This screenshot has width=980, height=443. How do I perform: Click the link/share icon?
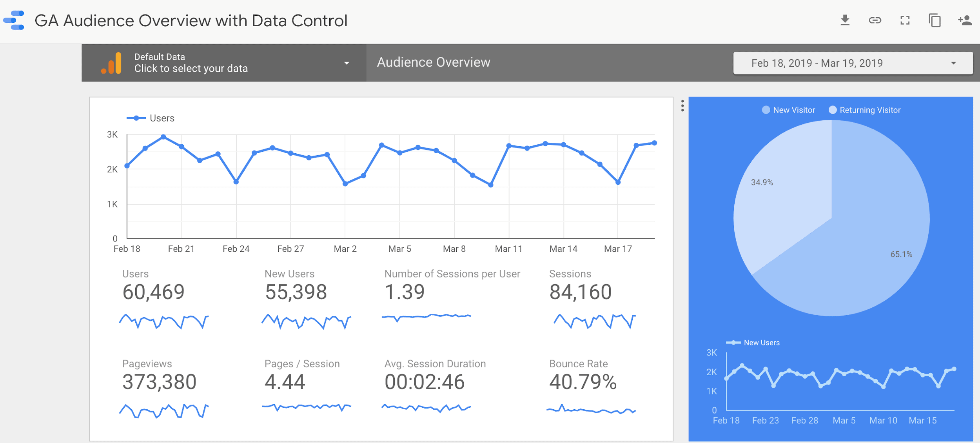[x=874, y=19]
